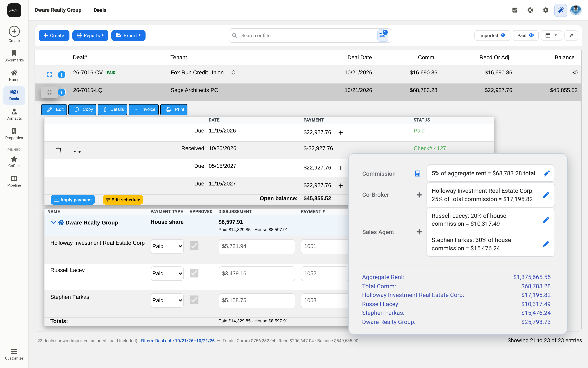Open the user avatar menu

(x=576, y=10)
